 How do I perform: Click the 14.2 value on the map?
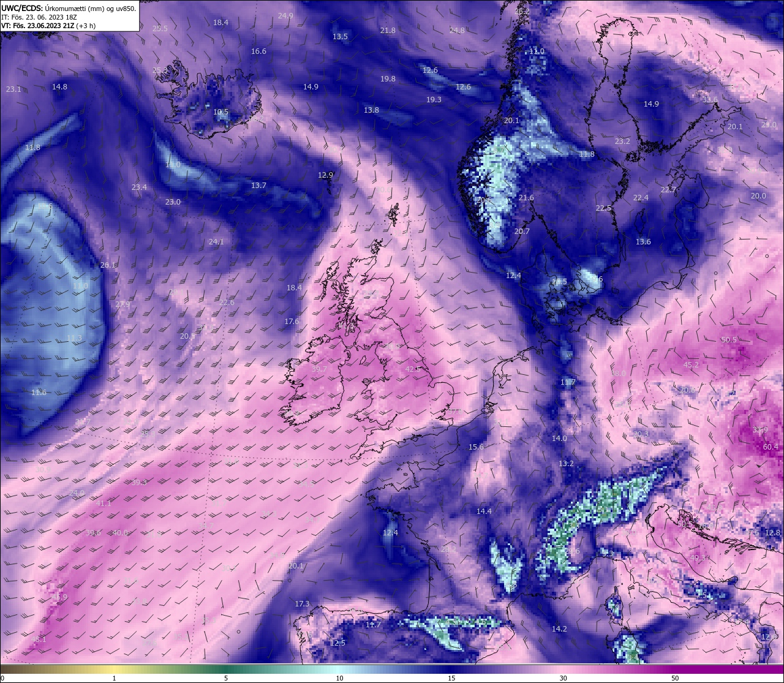pos(559,629)
